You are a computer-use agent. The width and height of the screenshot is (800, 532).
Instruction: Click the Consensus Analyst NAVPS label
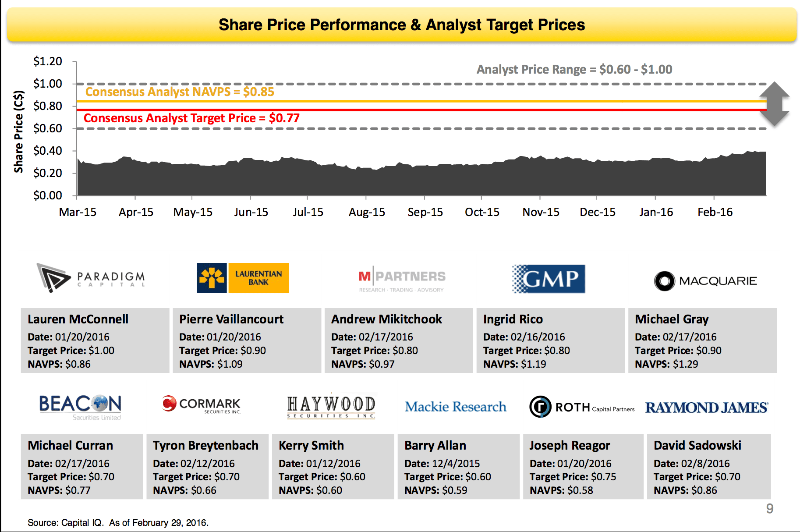pos(180,92)
